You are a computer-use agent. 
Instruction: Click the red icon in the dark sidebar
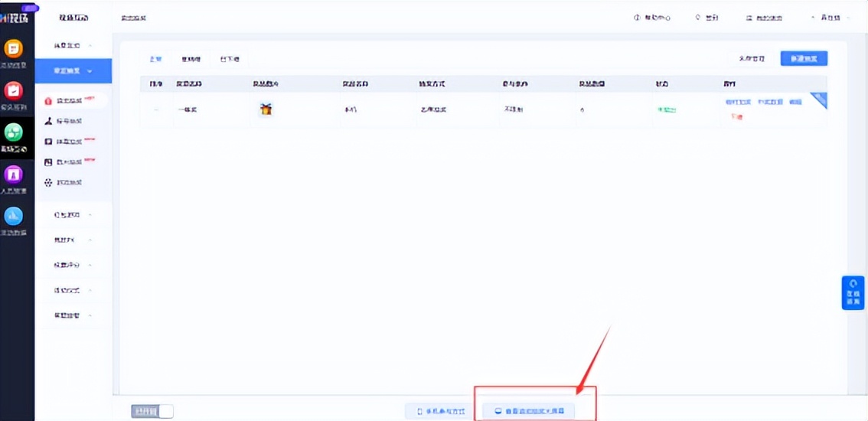click(x=14, y=91)
